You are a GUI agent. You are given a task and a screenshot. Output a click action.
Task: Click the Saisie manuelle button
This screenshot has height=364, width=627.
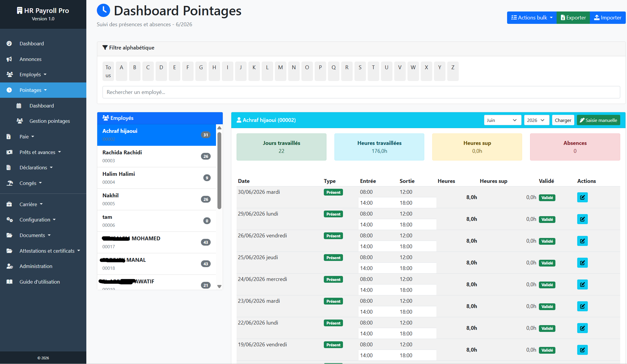click(x=598, y=120)
